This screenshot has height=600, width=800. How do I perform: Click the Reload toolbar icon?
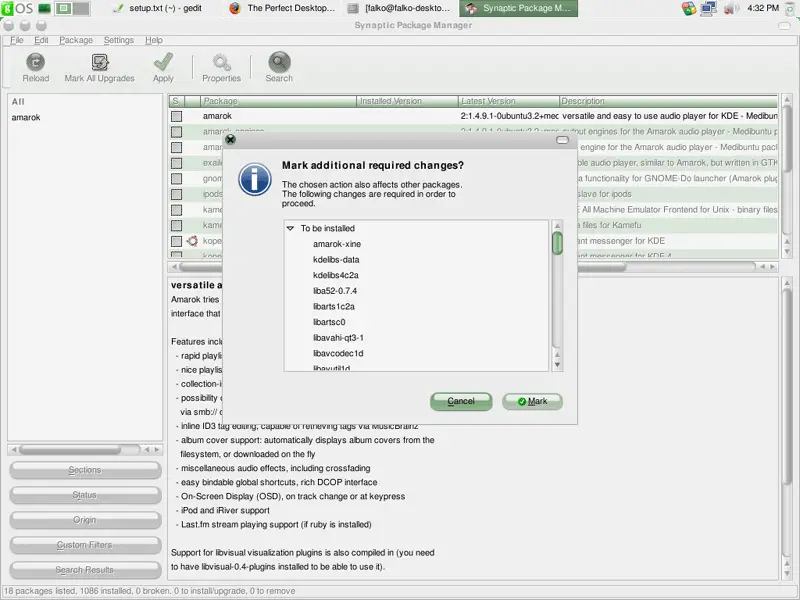tap(36, 65)
